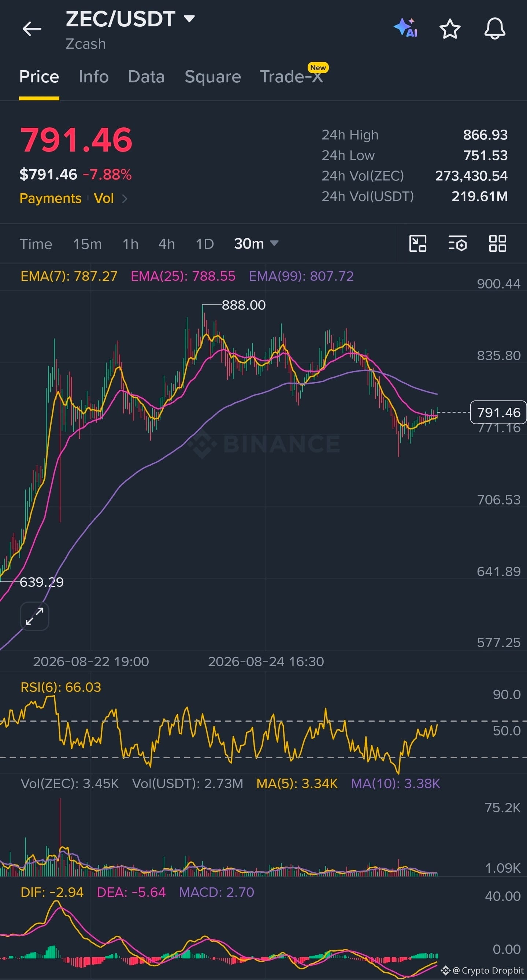Open the AI assistant sparkle icon
The height and width of the screenshot is (980, 527).
pos(406,28)
